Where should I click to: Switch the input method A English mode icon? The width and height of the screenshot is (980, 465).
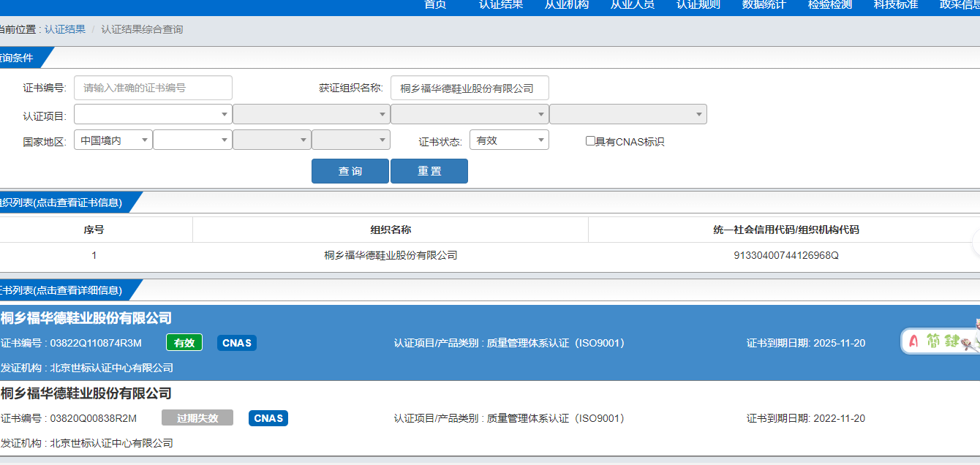pos(913,341)
